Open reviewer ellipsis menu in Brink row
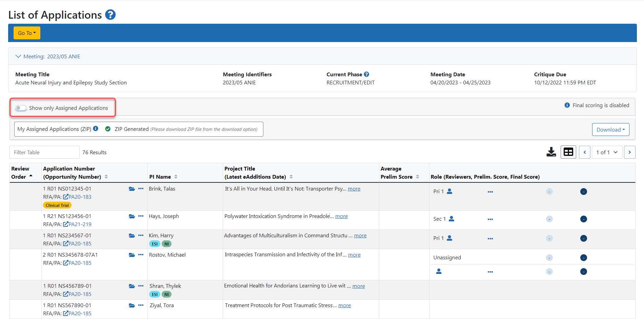This screenshot has width=644, height=319. tap(490, 192)
